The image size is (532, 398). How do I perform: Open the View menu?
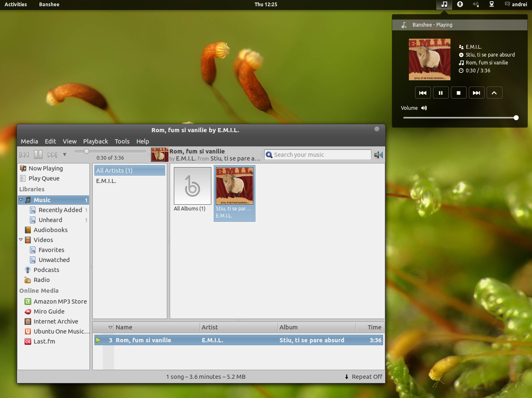(69, 141)
